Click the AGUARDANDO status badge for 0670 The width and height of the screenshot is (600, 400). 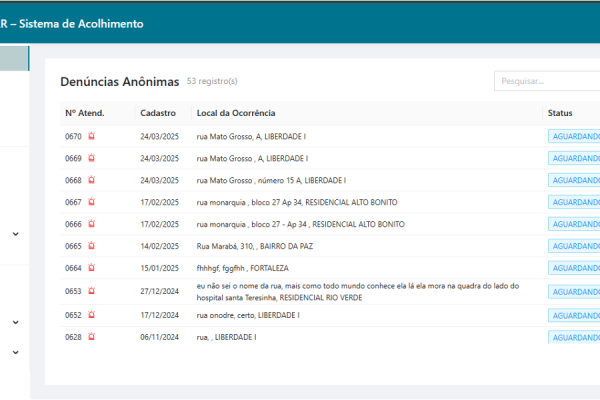coord(575,136)
